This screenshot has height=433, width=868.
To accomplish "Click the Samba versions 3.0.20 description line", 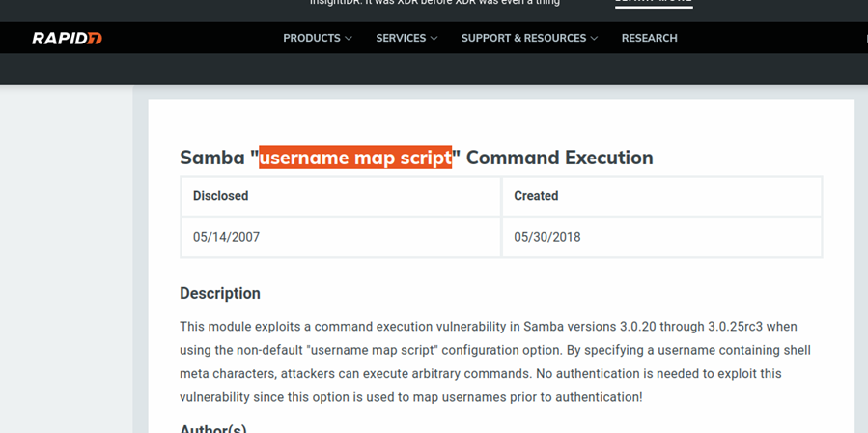I will click(489, 327).
